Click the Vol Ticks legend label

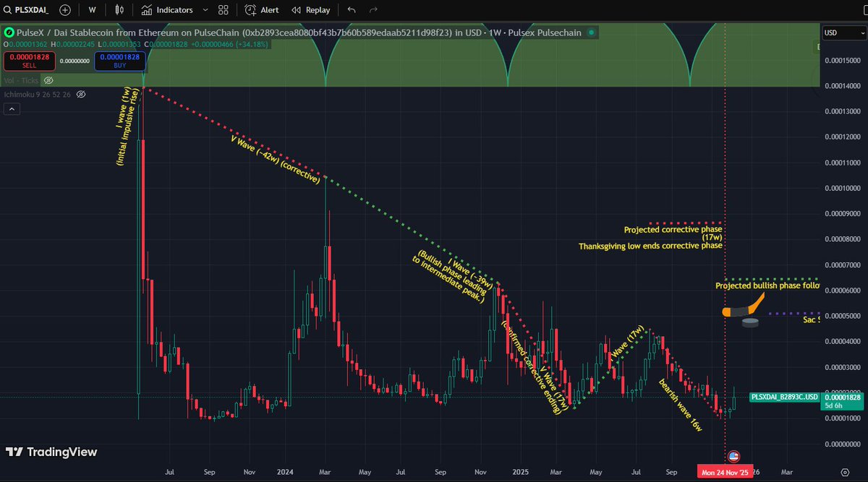21,80
